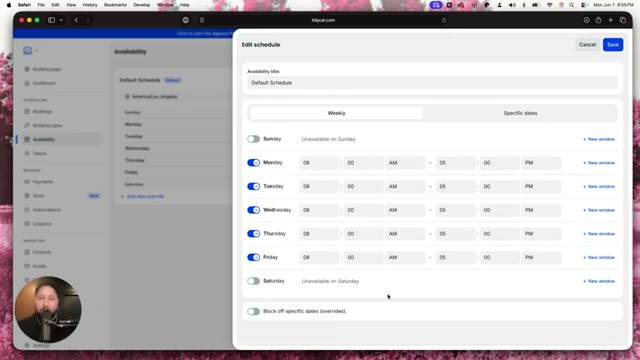The image size is (640, 360).
Task: Open the volume menu bar icon
Action: click(512, 5)
